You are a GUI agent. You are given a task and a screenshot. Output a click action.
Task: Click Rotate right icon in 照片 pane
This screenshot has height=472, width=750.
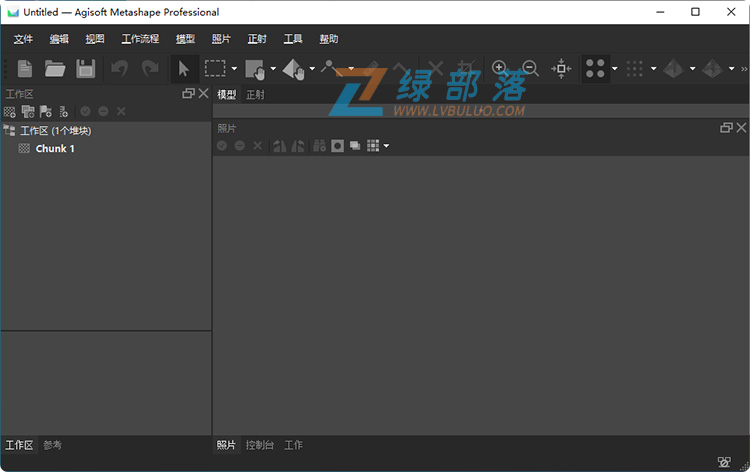[298, 145]
